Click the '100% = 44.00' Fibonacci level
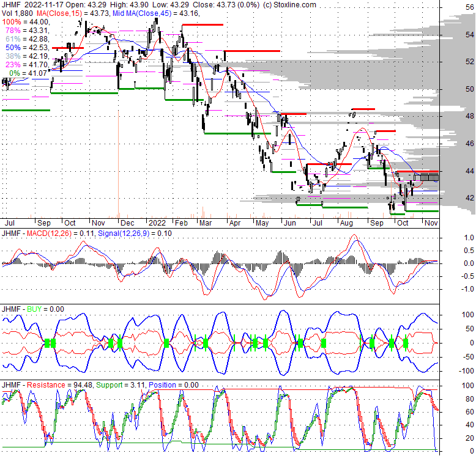 [26, 22]
